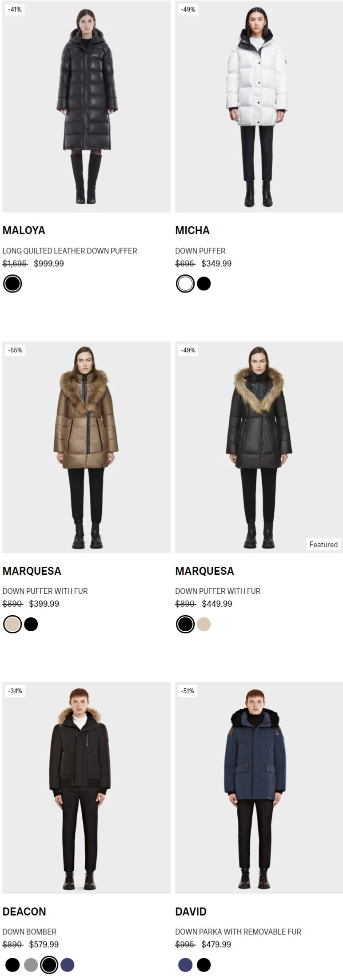This screenshot has height=980, width=343.
Task: Click the Featured badge on Marquesa
Action: click(323, 545)
